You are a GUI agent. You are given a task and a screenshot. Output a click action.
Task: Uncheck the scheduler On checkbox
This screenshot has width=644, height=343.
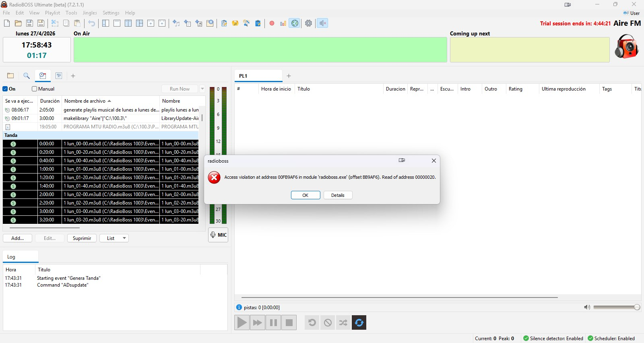coord(6,89)
